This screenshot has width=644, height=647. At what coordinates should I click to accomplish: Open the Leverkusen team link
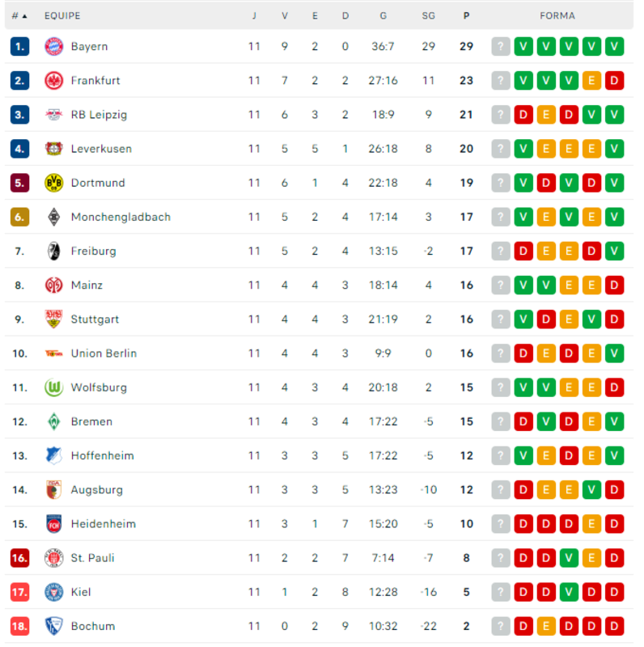tap(101, 149)
